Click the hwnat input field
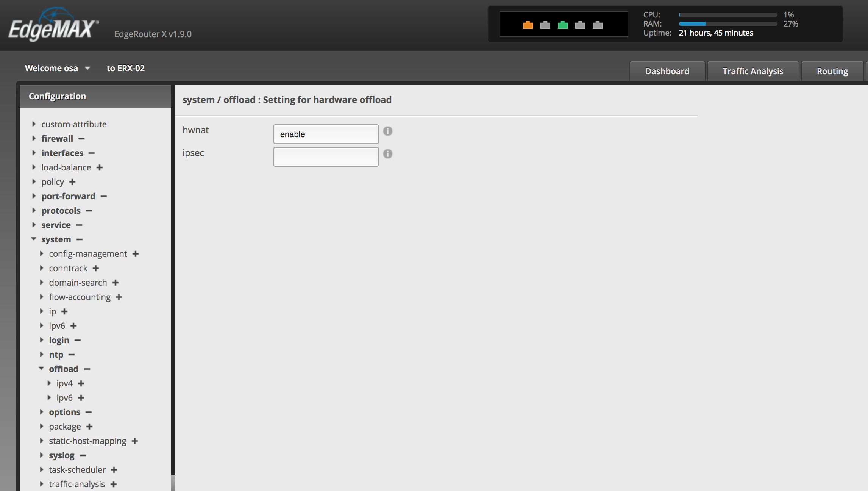This screenshot has width=868, height=491. pos(326,134)
